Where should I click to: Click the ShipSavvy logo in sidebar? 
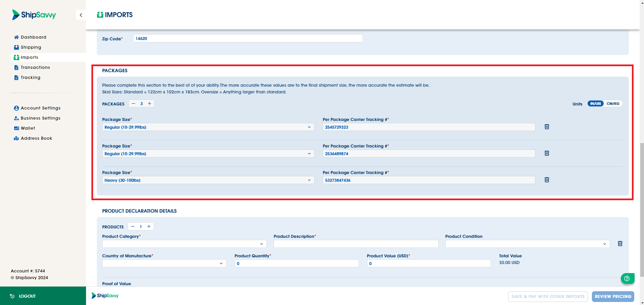pos(34,15)
